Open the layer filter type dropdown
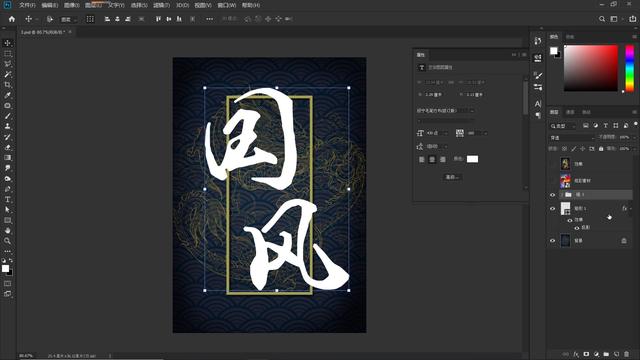This screenshot has height=360, width=640. (x=563, y=126)
